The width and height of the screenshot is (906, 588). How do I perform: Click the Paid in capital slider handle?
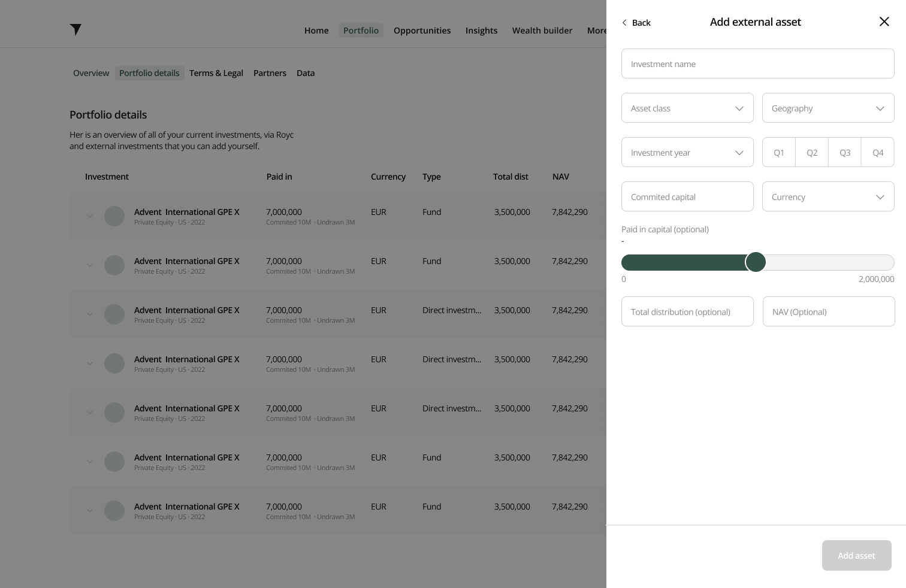click(756, 262)
